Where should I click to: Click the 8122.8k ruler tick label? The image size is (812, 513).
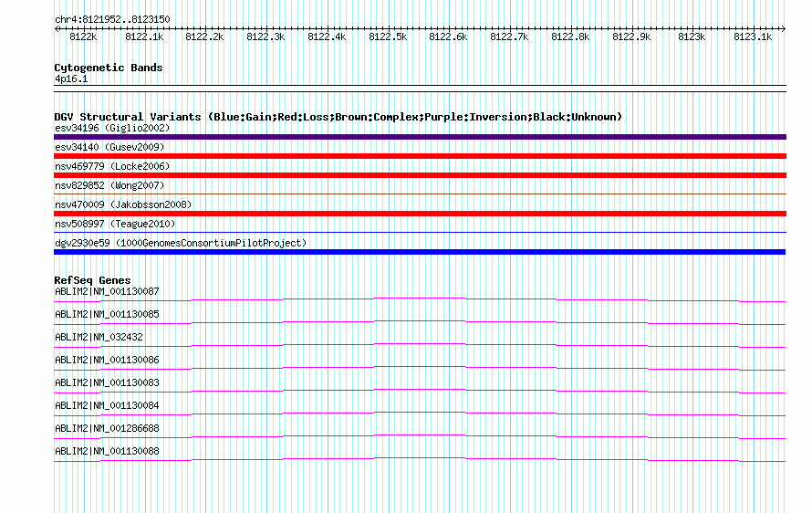pos(570,37)
